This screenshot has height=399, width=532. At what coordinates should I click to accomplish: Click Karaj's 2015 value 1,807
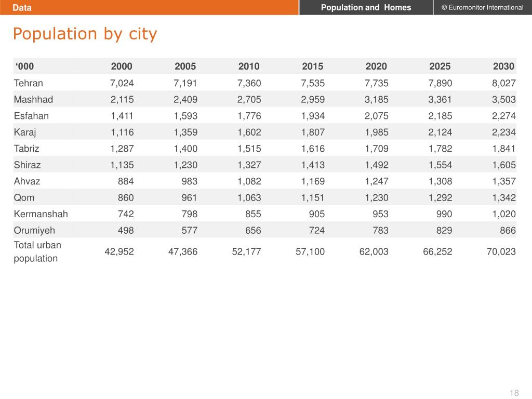pos(313,132)
